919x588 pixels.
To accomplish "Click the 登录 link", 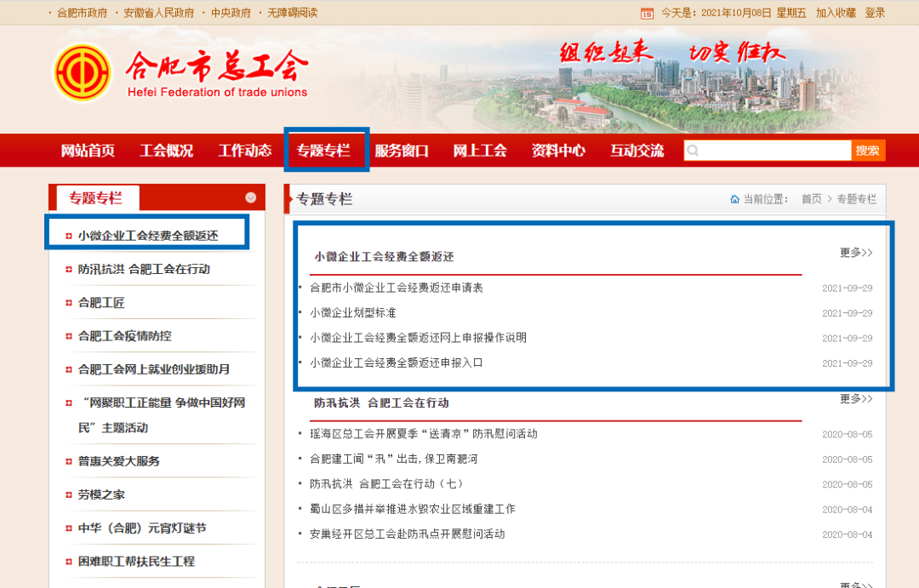I will pyautogui.click(x=875, y=13).
